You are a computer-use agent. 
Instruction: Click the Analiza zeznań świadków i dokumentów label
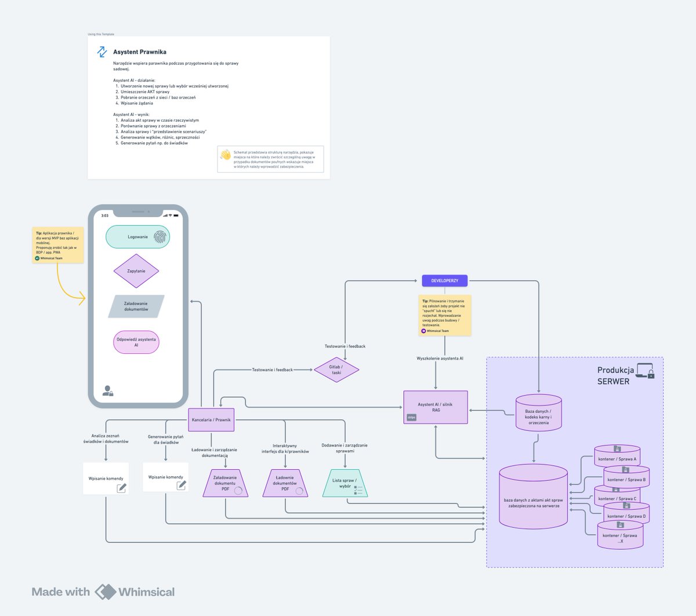[x=106, y=439]
